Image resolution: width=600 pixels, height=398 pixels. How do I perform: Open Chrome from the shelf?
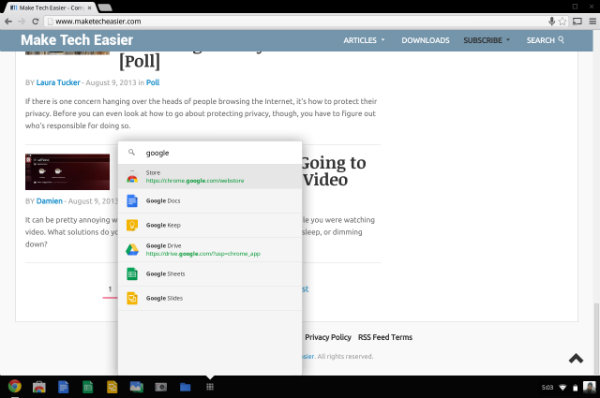point(15,387)
